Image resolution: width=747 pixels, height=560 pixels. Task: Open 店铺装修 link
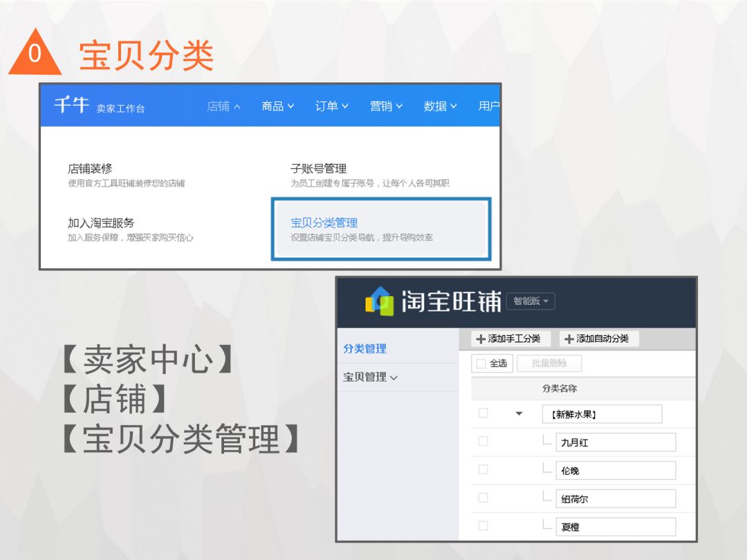coord(90,169)
